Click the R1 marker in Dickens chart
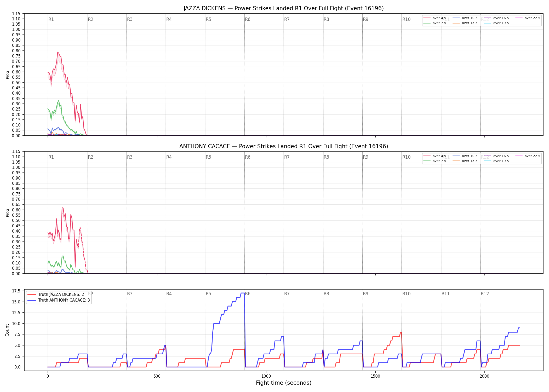 pos(51,19)
